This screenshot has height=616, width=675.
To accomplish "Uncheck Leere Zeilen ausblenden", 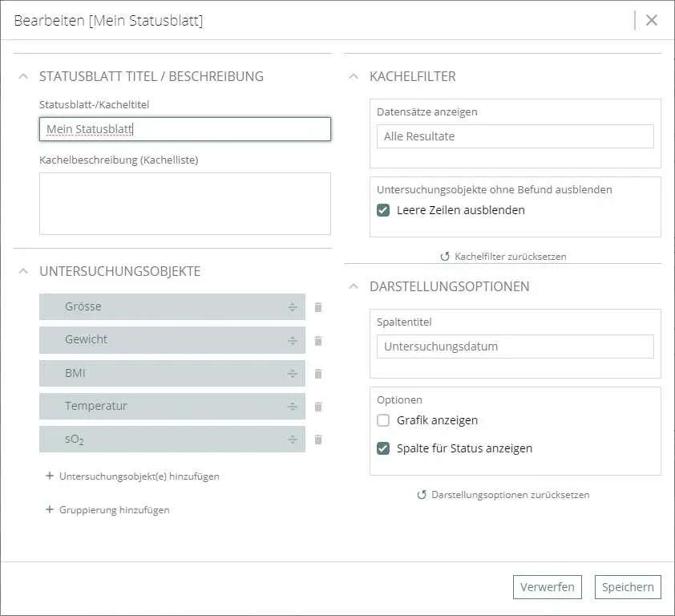I will [x=383, y=210].
